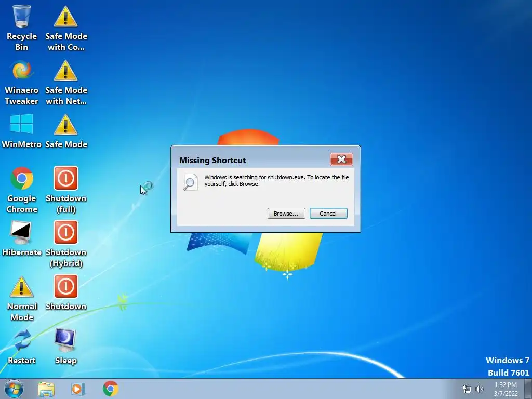This screenshot has width=532, height=399.
Task: Select the Safe Mode with Net... shortcut
Action: pos(66,82)
